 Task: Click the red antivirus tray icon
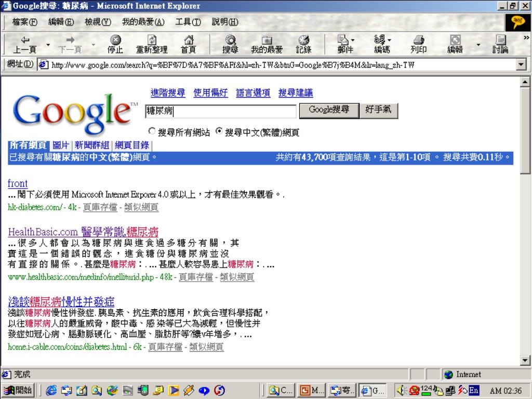pos(414,391)
